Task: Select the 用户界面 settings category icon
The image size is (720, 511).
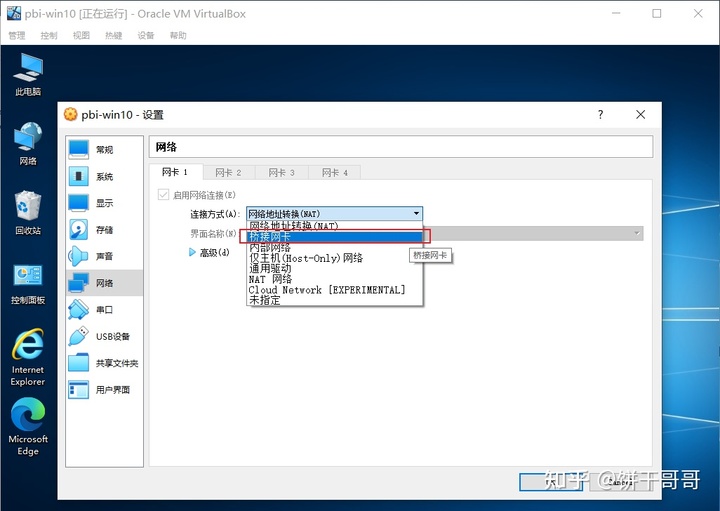Action: coord(79,390)
